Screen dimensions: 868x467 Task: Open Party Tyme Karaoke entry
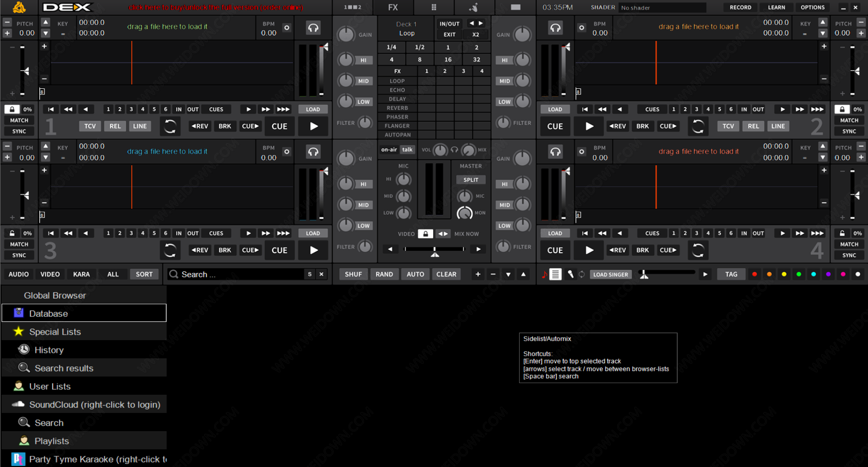(84, 459)
